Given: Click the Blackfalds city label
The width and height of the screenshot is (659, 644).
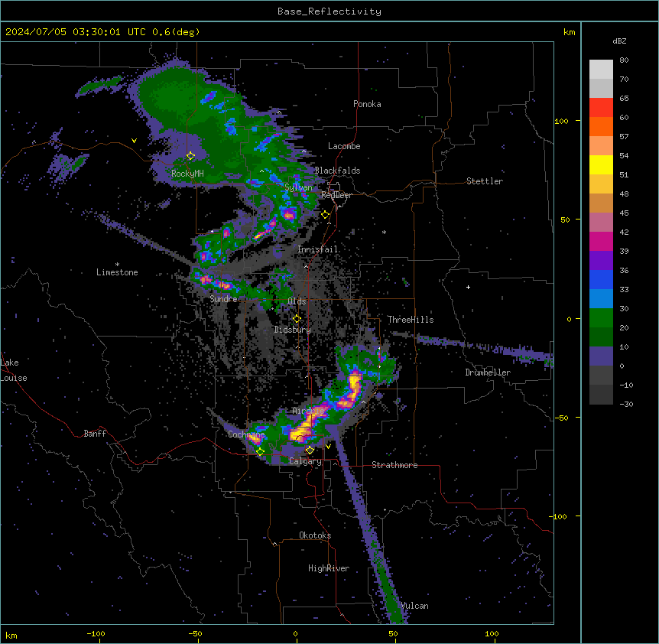Looking at the screenshot, I should [x=337, y=171].
